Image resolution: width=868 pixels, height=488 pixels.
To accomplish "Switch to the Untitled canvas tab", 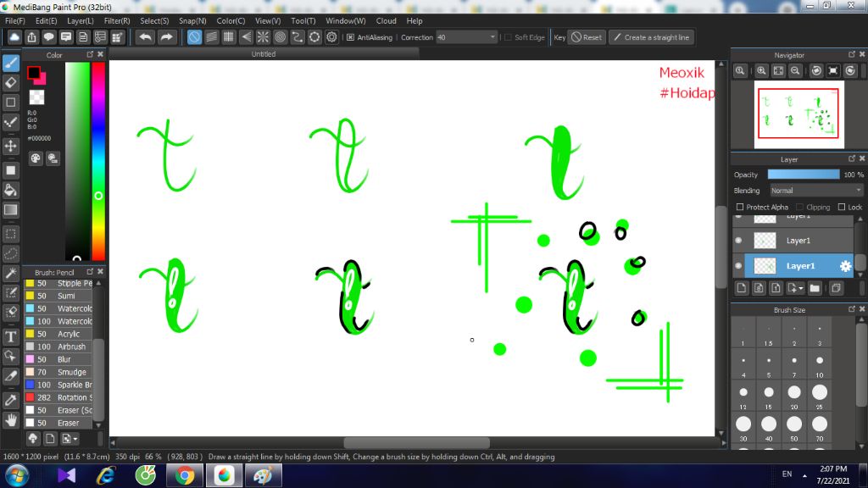I will 264,53.
